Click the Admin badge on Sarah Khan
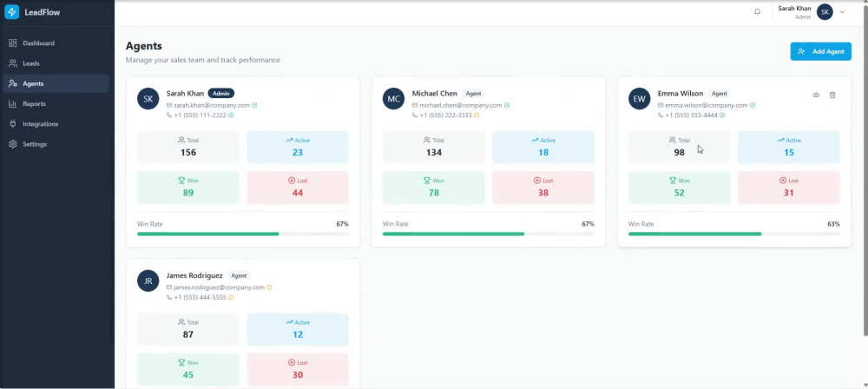Screen dimensions: 868x389 [221, 93]
